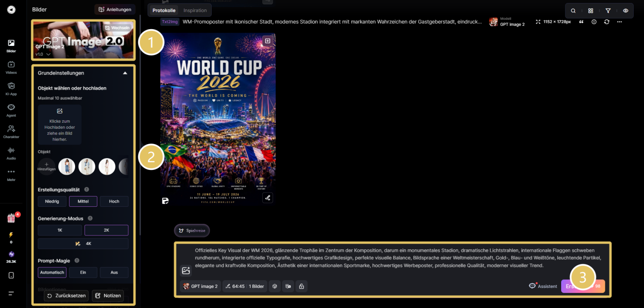The height and width of the screenshot is (308, 644).
Task: Open GPT image 2 model selector in prompt bar
Action: [x=200, y=286]
